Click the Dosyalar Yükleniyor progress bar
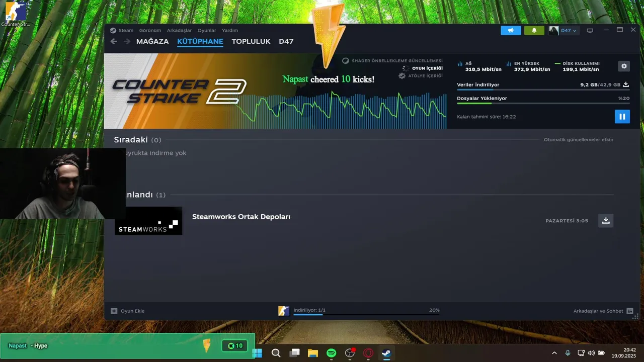Viewport: 644px width, 362px height. [x=543, y=104]
